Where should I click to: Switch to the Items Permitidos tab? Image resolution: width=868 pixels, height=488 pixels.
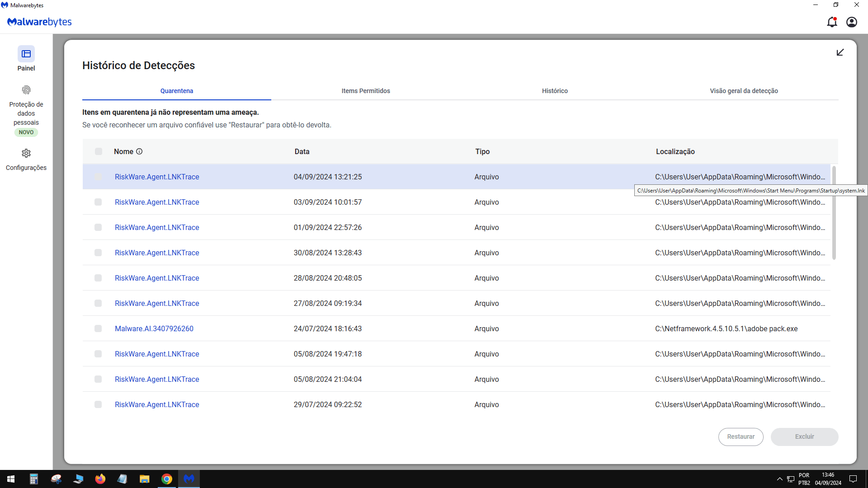point(366,91)
